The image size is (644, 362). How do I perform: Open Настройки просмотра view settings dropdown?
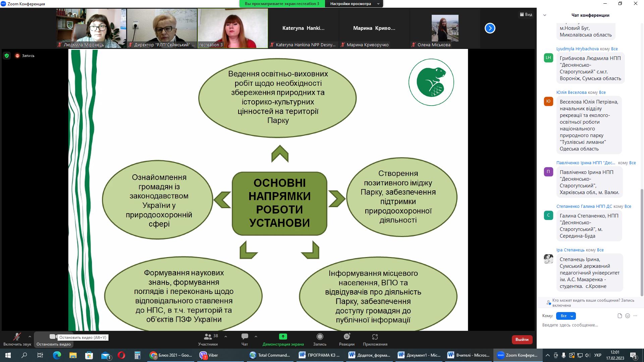tap(354, 4)
